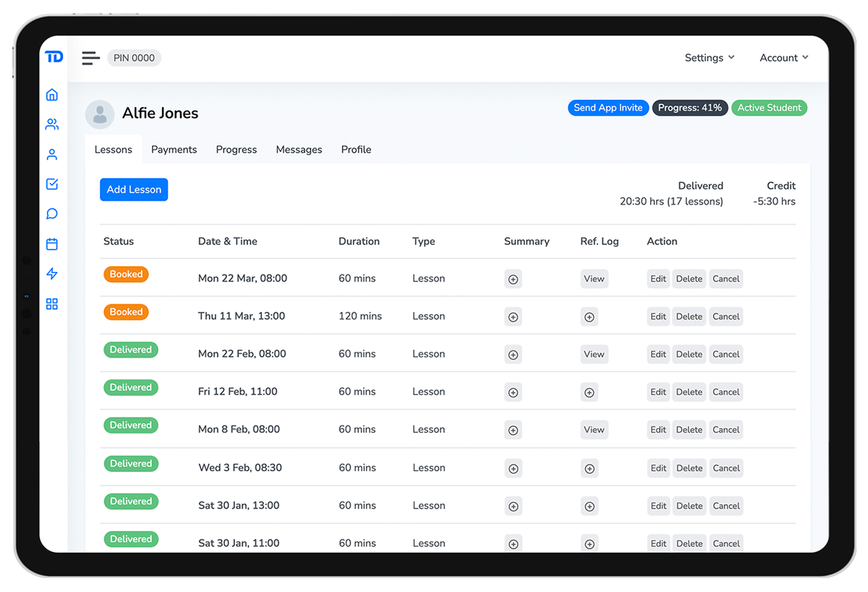This screenshot has width=868, height=592.
Task: Select the students group icon in sidebar
Action: point(51,124)
